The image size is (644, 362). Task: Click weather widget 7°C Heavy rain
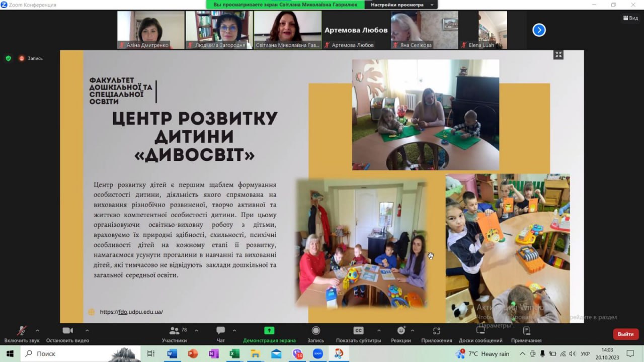(x=482, y=354)
